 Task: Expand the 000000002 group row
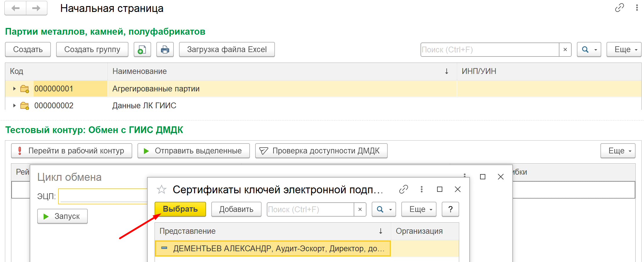pos(14,106)
